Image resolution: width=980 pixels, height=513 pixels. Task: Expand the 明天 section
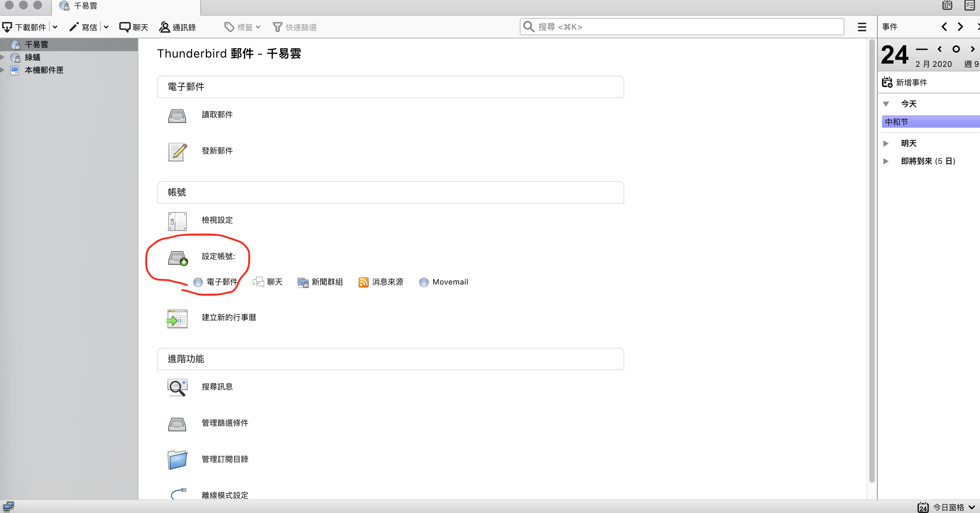[x=886, y=144]
